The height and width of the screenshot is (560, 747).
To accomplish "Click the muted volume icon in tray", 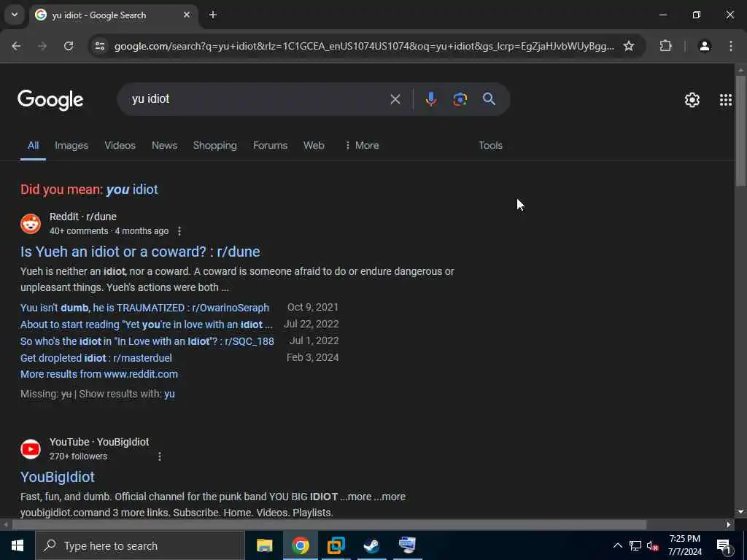I will point(652,545).
